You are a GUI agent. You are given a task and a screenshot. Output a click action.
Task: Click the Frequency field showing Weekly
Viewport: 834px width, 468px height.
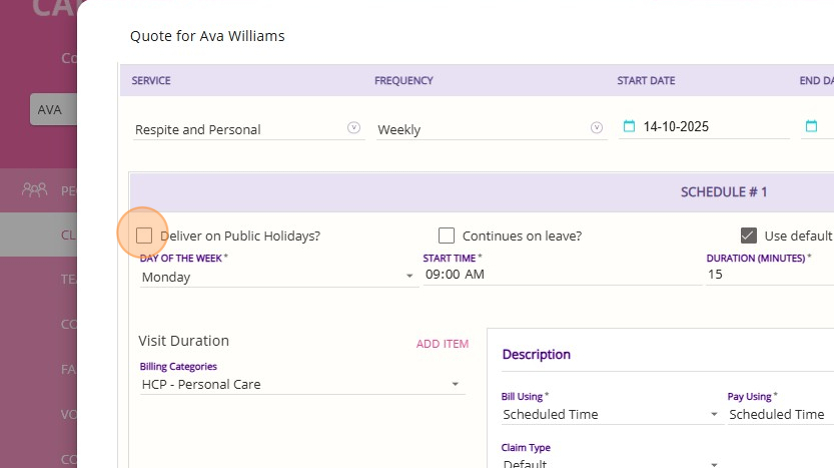click(x=480, y=130)
